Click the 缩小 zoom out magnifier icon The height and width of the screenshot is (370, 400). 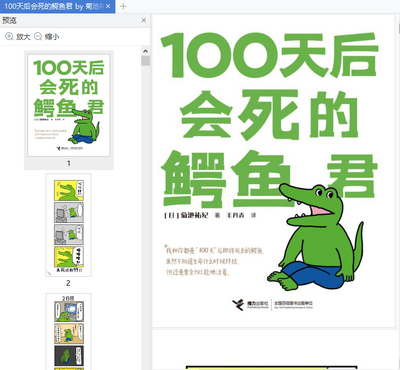(38, 36)
